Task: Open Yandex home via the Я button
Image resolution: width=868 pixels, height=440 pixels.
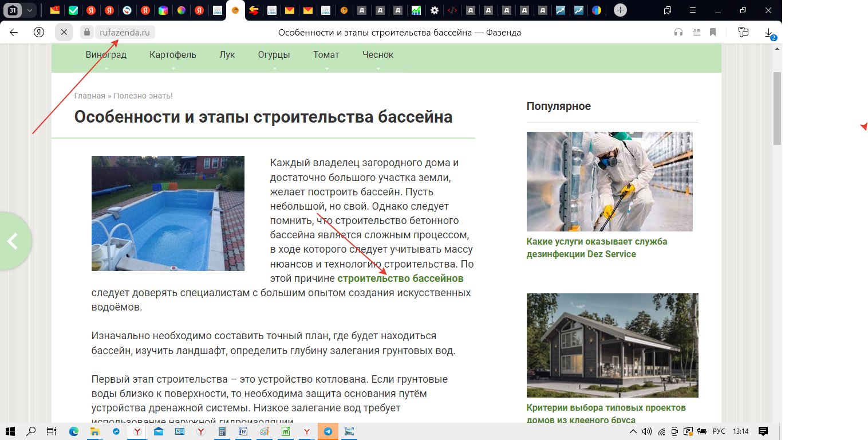Action: point(39,33)
